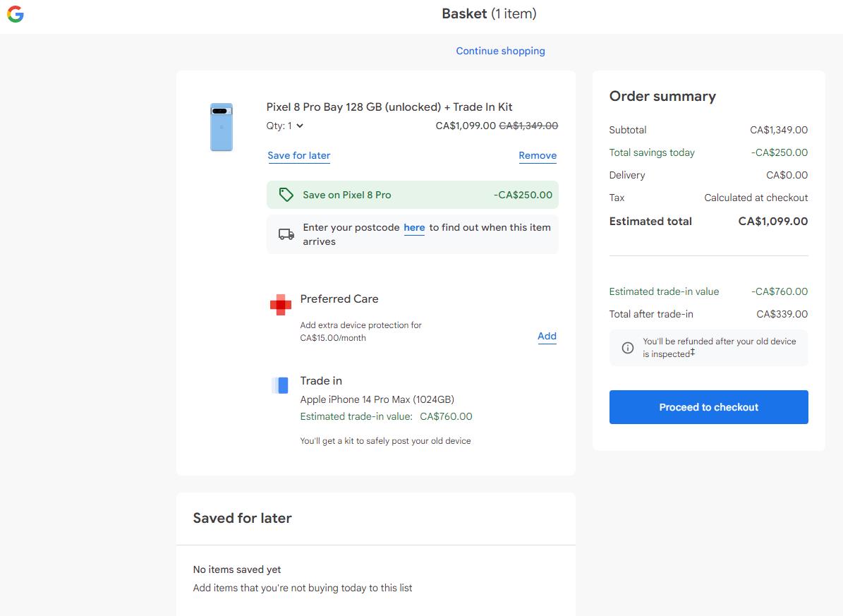Click 'Add items that you're not buying today' text

pyautogui.click(x=303, y=588)
